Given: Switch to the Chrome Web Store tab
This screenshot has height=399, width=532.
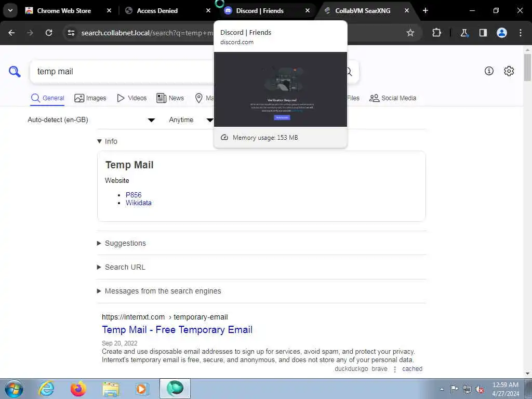Looking at the screenshot, I should point(63,10).
